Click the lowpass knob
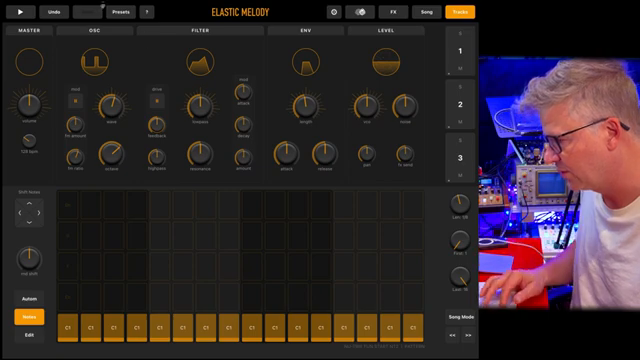Screen dimensions: 640x360 200,106
